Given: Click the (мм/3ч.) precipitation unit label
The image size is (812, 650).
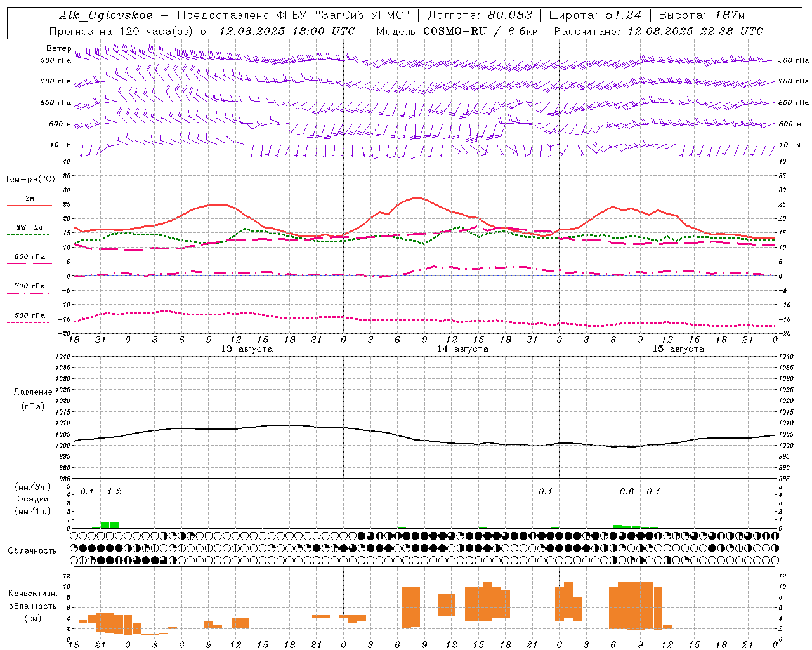Looking at the screenshot, I should (x=33, y=487).
